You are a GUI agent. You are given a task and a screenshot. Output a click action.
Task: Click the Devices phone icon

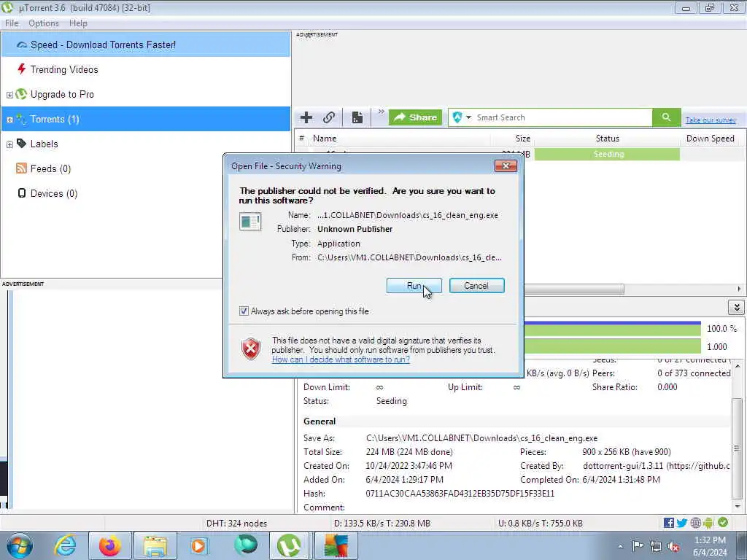pos(21,192)
